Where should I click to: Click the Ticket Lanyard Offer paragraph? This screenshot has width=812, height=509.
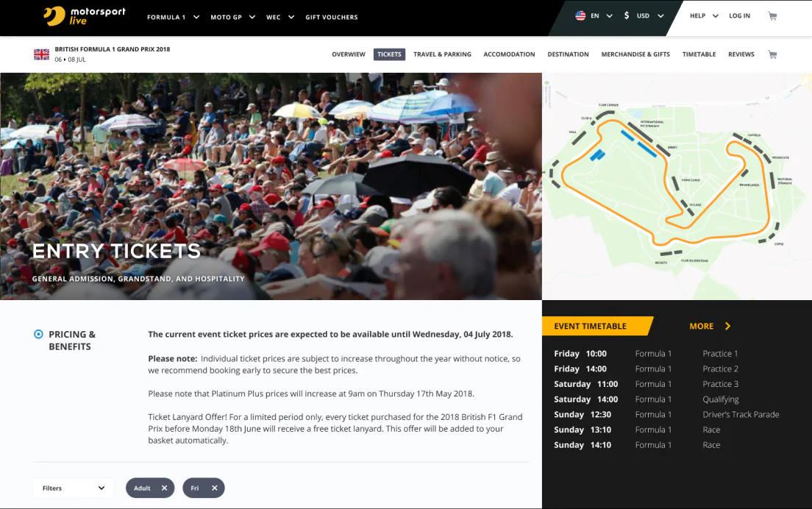[x=335, y=429]
